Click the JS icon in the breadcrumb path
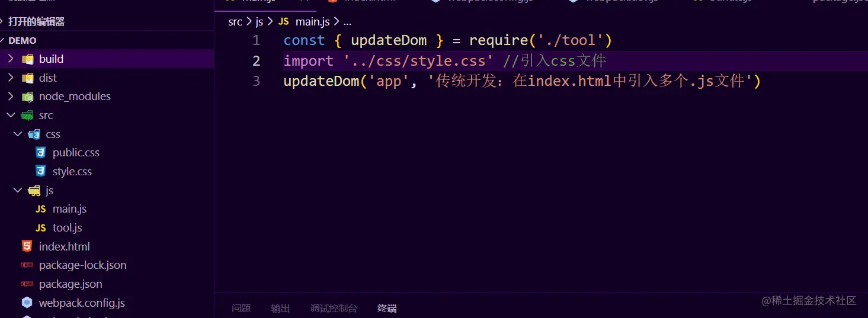This screenshot has width=868, height=318. coord(284,21)
